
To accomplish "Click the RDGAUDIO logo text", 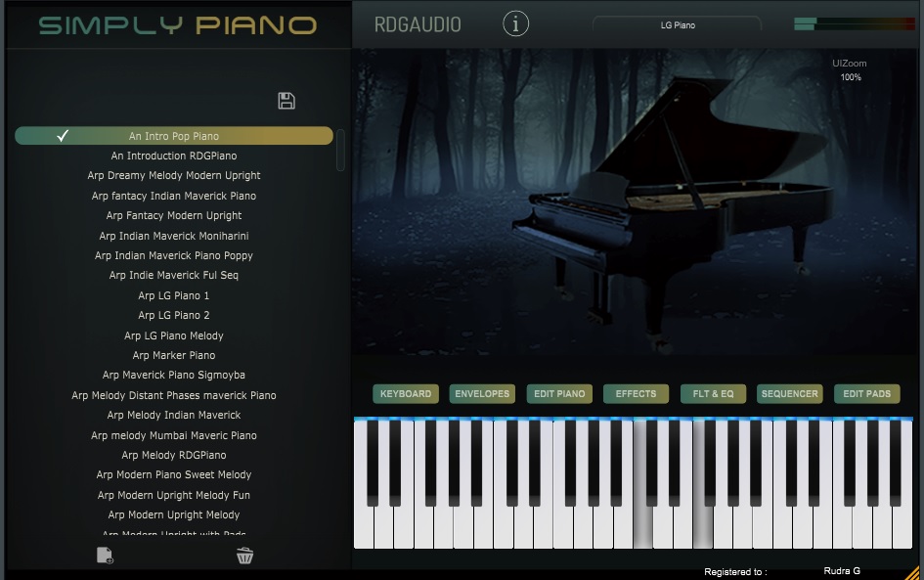I will coord(418,24).
